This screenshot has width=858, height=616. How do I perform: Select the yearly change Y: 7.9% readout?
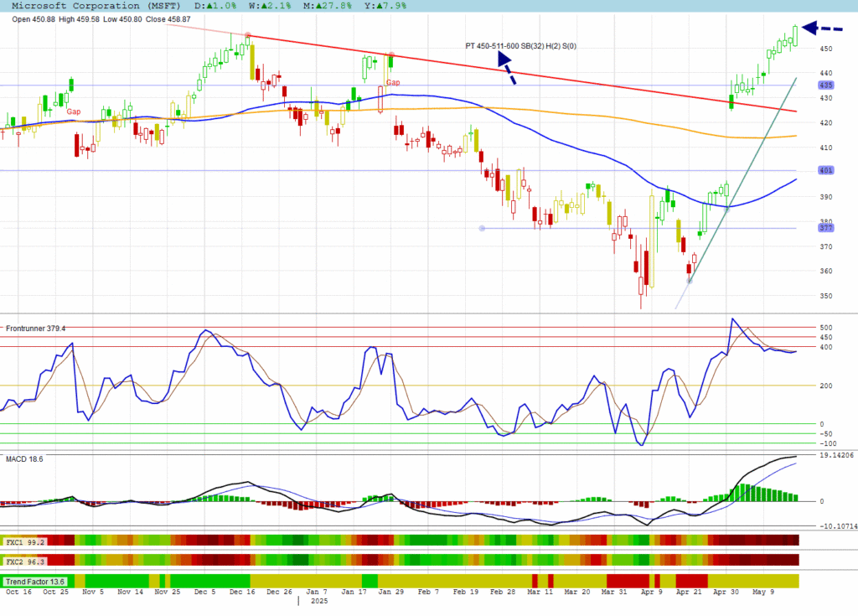coord(385,6)
